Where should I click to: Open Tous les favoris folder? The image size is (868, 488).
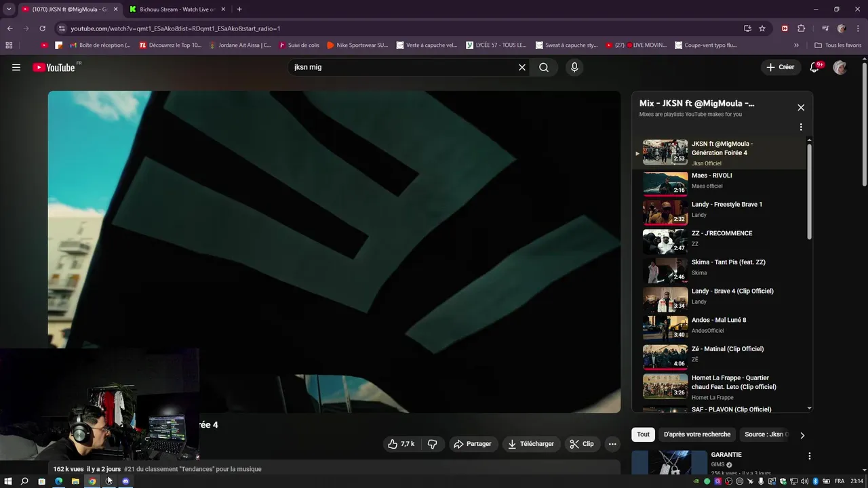pos(838,45)
